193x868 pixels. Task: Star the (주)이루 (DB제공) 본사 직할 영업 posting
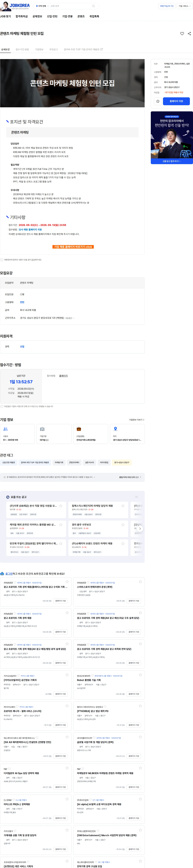[x=61, y=506]
